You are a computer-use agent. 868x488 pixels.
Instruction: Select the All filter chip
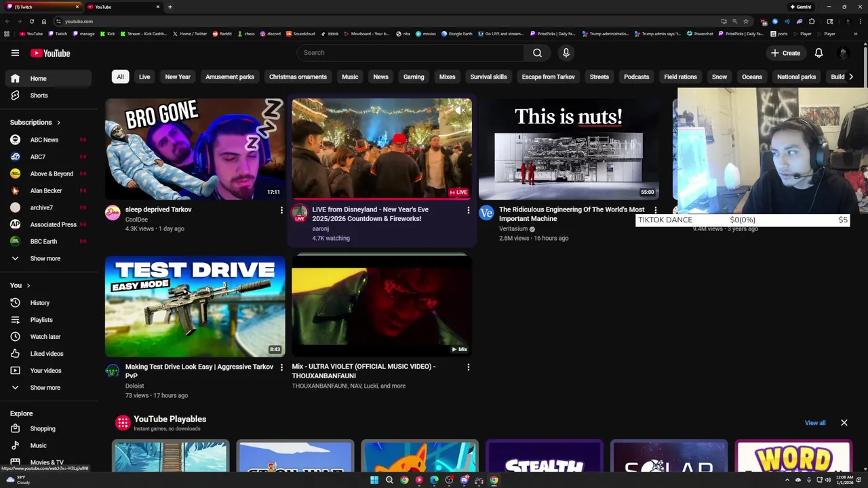click(x=120, y=77)
